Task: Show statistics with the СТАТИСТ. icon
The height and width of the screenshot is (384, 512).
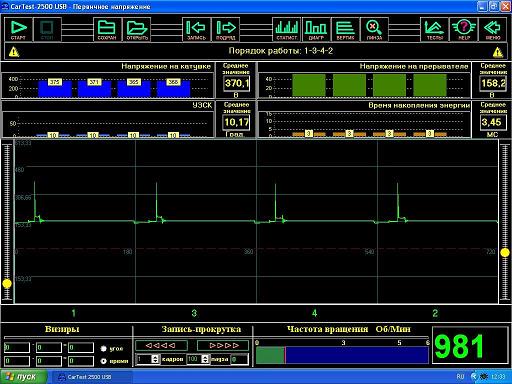Action: click(287, 29)
